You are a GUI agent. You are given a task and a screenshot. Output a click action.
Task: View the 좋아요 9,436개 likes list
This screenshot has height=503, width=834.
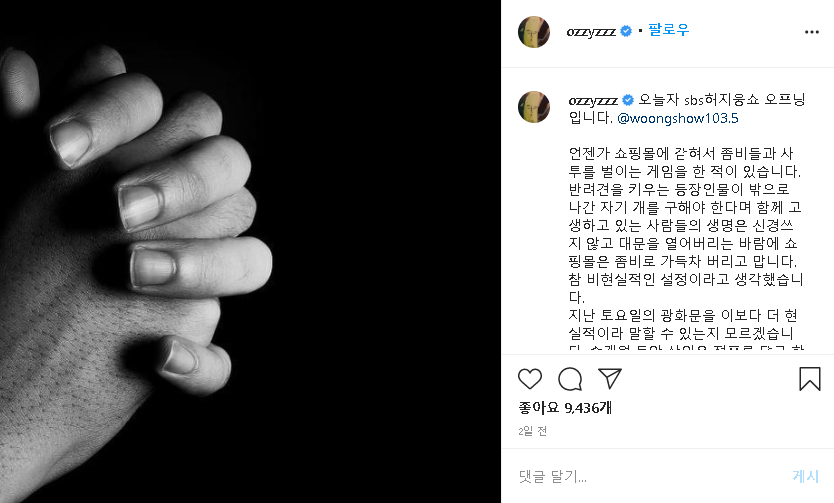(x=565, y=408)
